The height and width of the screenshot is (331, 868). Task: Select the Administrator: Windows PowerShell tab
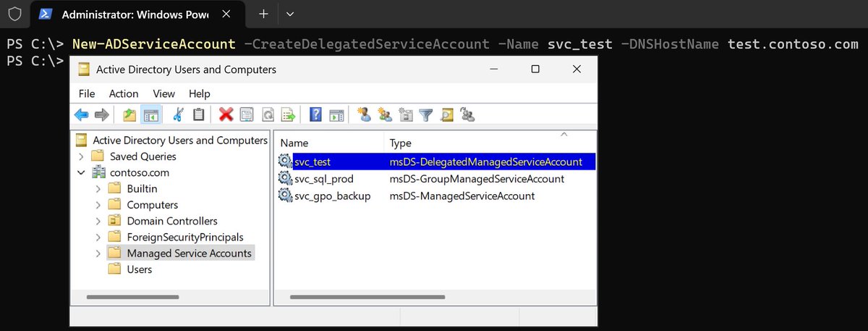137,14
